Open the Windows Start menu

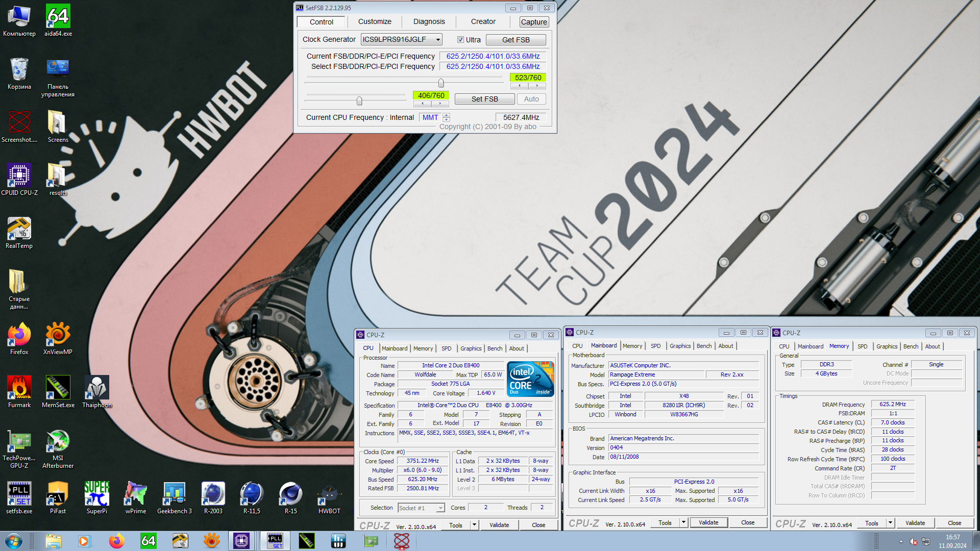pyautogui.click(x=14, y=541)
